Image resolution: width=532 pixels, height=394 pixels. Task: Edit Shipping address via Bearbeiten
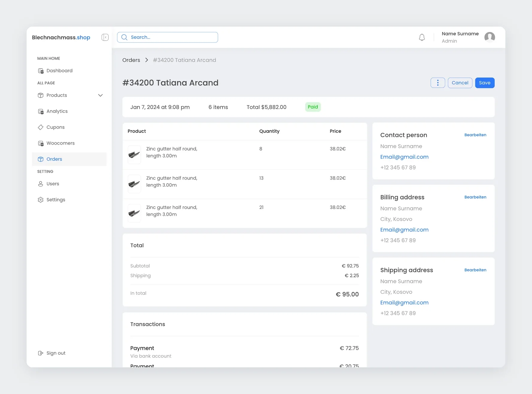(x=475, y=270)
